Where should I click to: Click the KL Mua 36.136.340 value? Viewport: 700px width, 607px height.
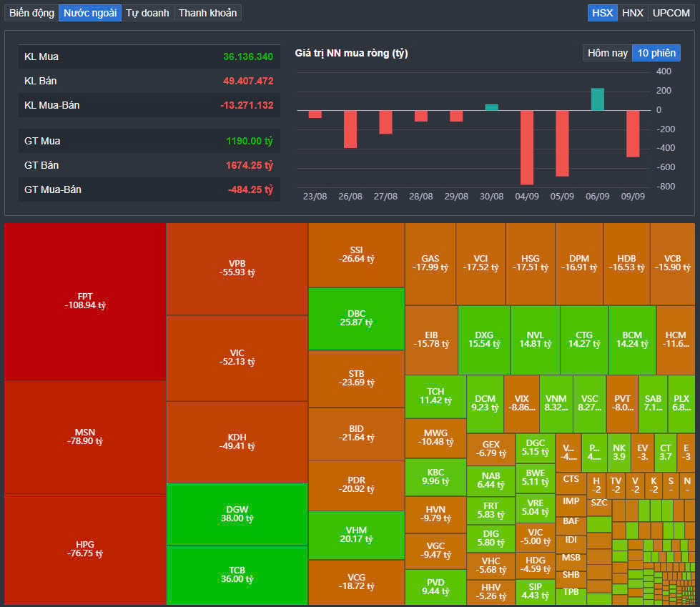[248, 56]
